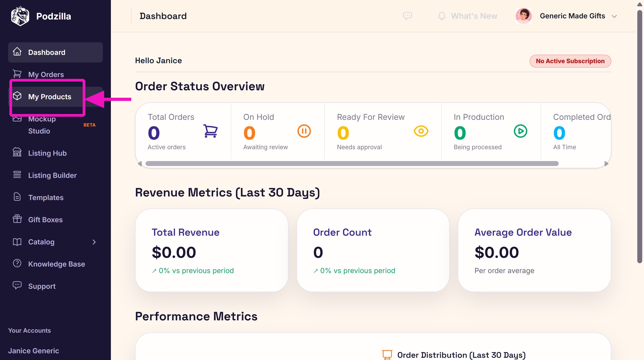Click the No Active Subscription badge
Viewport: 644px width, 360px height.
pyautogui.click(x=570, y=61)
